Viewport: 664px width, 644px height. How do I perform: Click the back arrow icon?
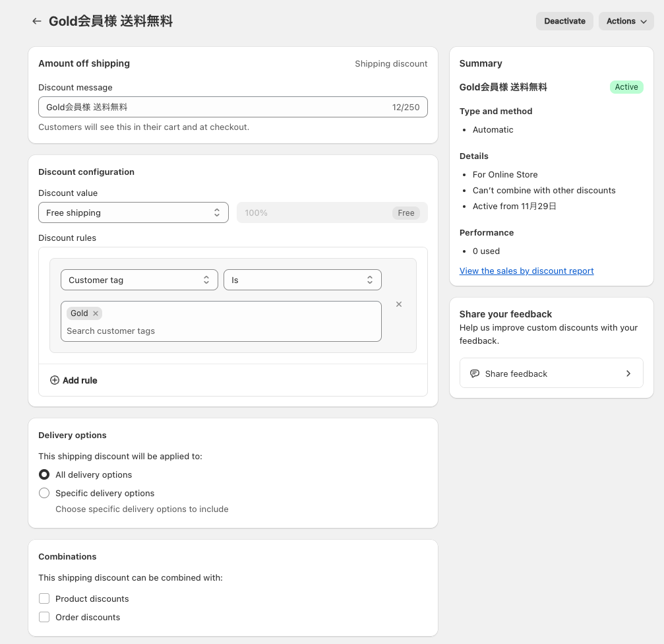[x=37, y=21]
